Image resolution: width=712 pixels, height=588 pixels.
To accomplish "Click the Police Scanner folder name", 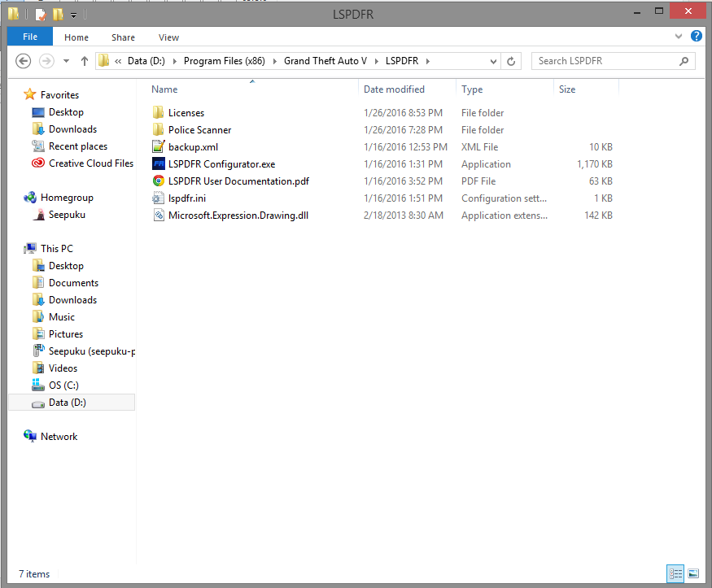I will [200, 130].
